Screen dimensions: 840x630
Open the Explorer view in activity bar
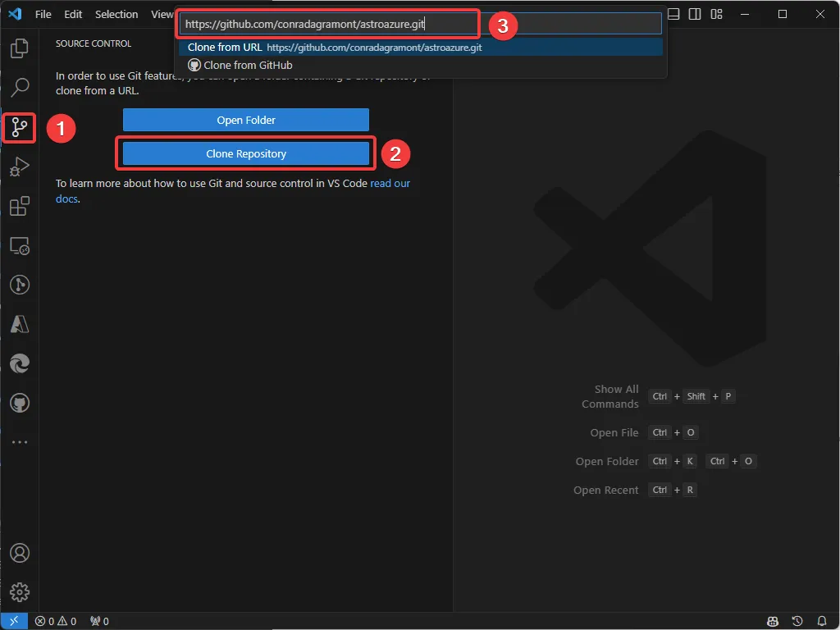point(20,48)
